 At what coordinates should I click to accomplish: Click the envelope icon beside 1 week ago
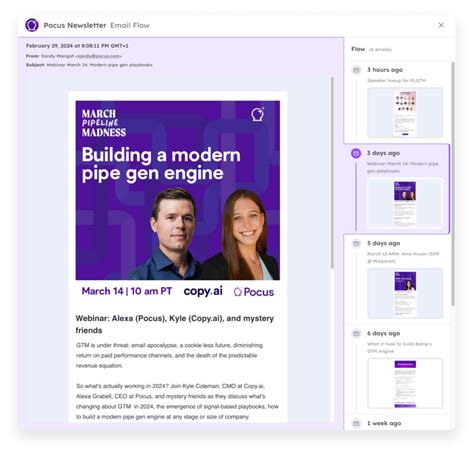[356, 423]
